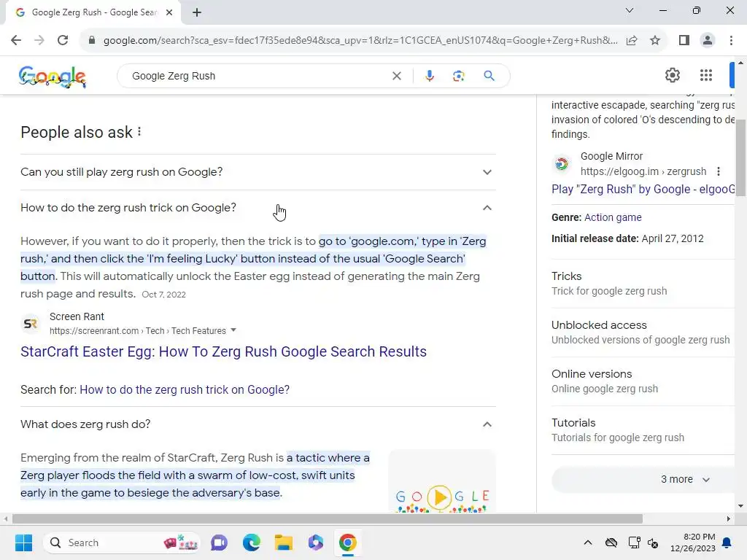Open a new browser tab
Viewport: 747px width, 560px height.
tap(197, 12)
